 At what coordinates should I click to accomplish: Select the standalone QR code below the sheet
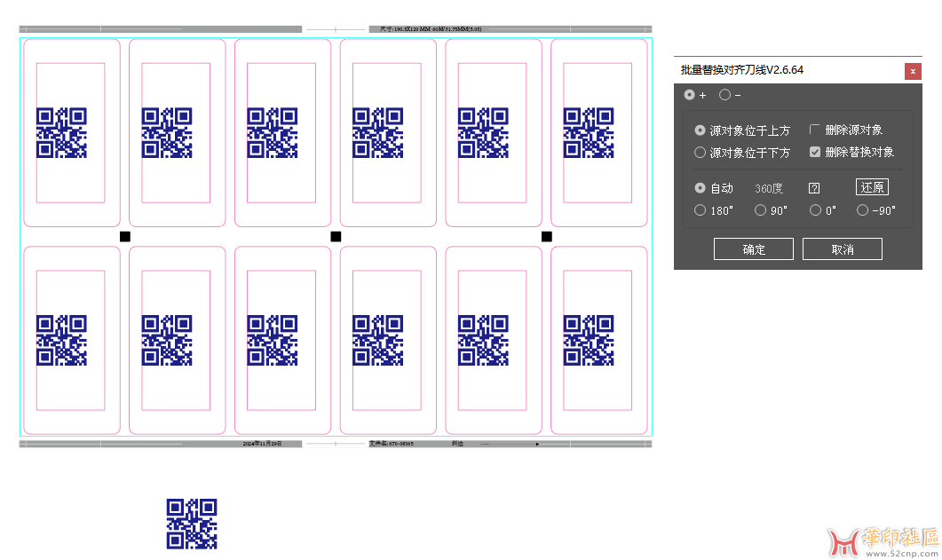(x=192, y=524)
